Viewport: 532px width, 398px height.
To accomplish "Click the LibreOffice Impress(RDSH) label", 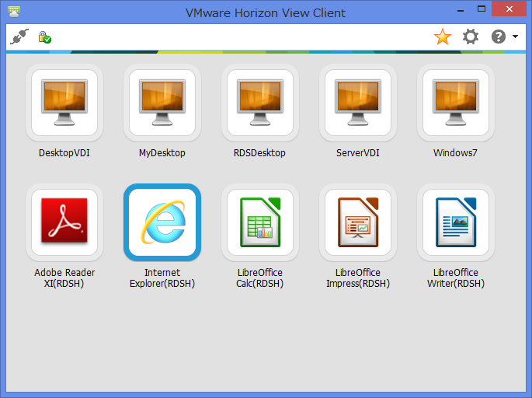I will click(357, 278).
